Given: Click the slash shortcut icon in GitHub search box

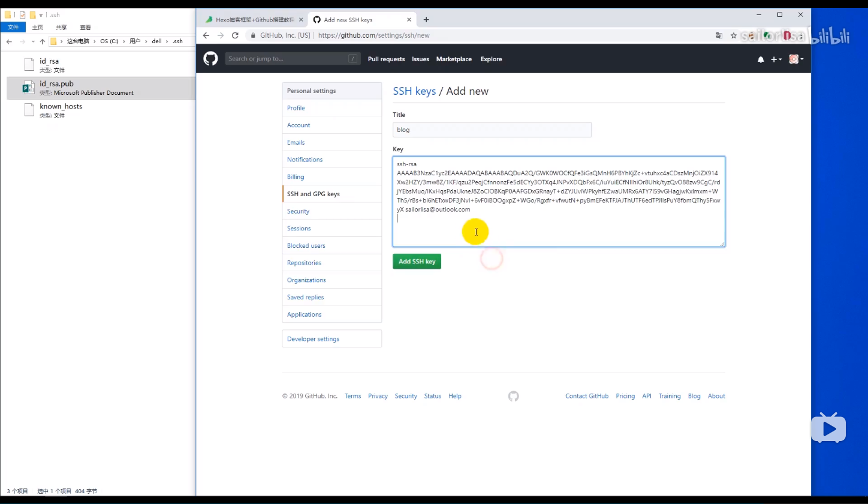Looking at the screenshot, I should [352, 59].
